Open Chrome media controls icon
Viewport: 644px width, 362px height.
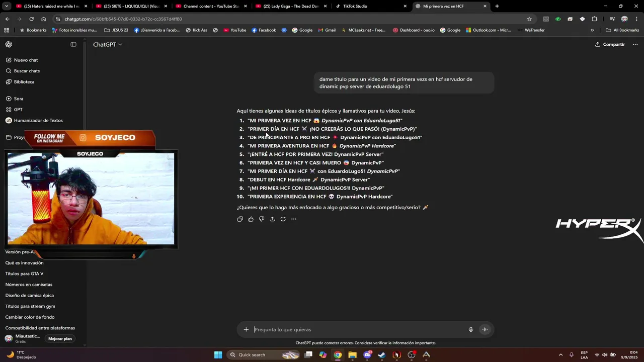(612, 19)
